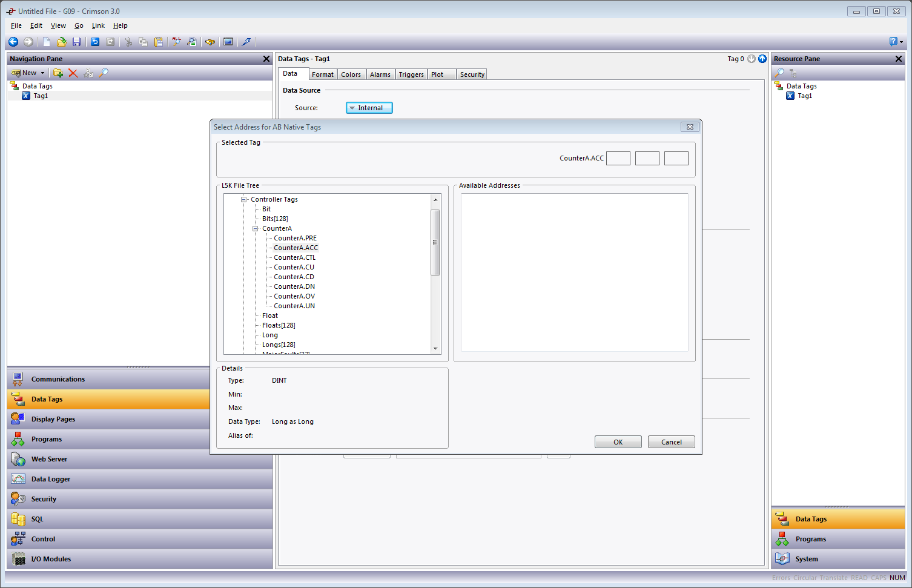Click the new folder icon in Navigation Pane
Viewport: 912px width, 588px height.
pos(58,73)
